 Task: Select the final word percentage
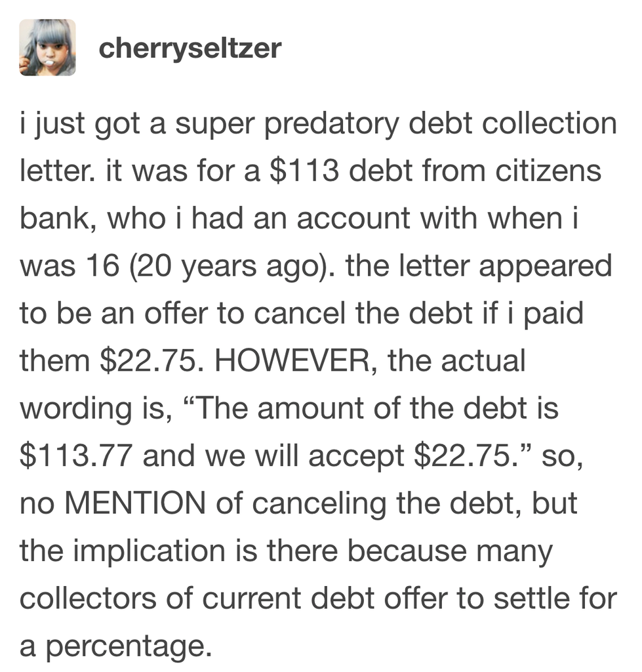click(x=128, y=647)
